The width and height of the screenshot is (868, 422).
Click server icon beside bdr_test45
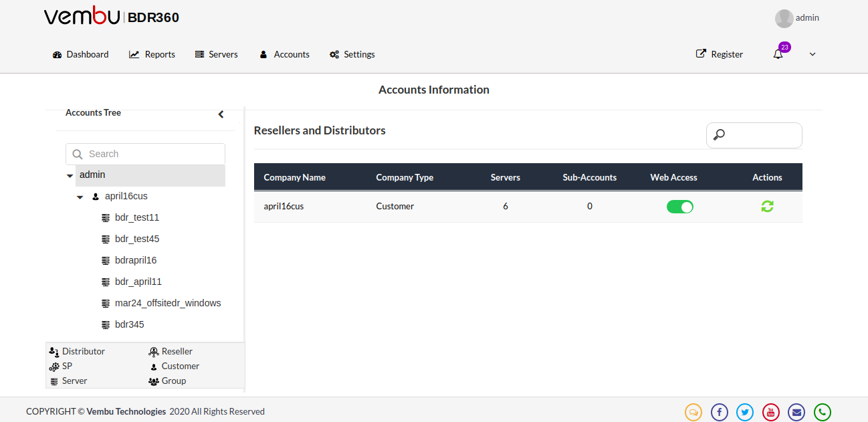coord(106,239)
